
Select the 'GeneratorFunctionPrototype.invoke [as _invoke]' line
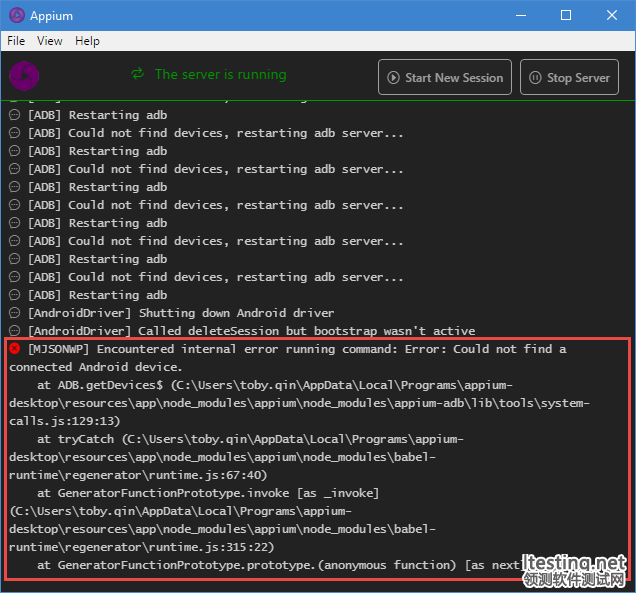pyautogui.click(x=208, y=493)
